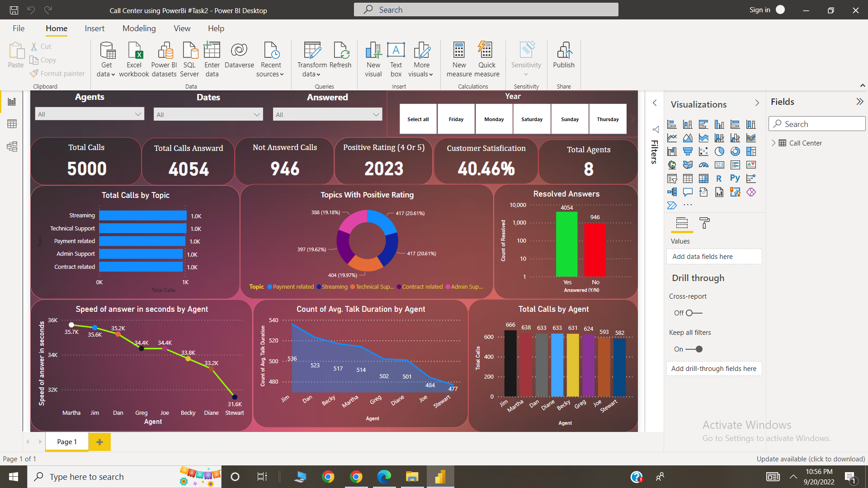Select the Donut chart visualization icon

click(x=735, y=151)
